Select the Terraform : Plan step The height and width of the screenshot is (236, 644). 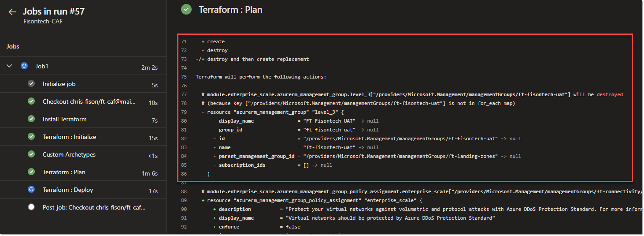coord(83,172)
